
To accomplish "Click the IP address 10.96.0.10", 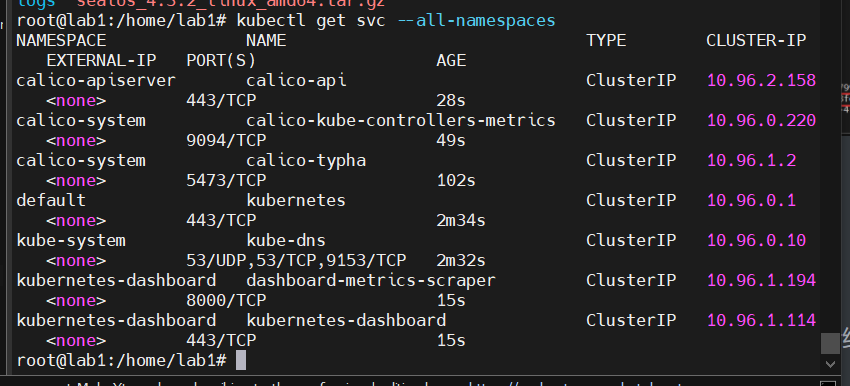I will (757, 240).
